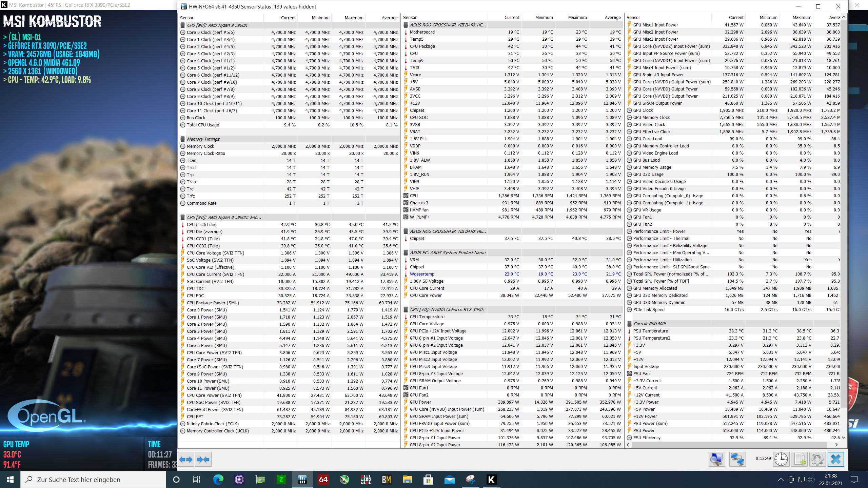
Task: Click the remote network computers icon
Action: point(737,459)
